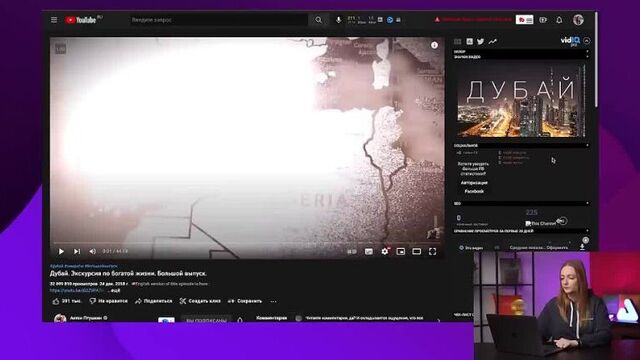Open the notifications bell

click(x=559, y=20)
